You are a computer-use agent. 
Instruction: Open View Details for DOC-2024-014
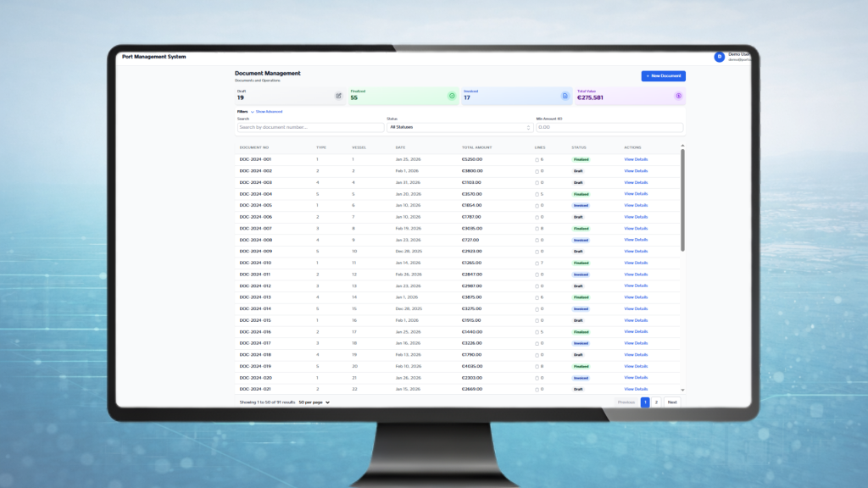pos(636,308)
